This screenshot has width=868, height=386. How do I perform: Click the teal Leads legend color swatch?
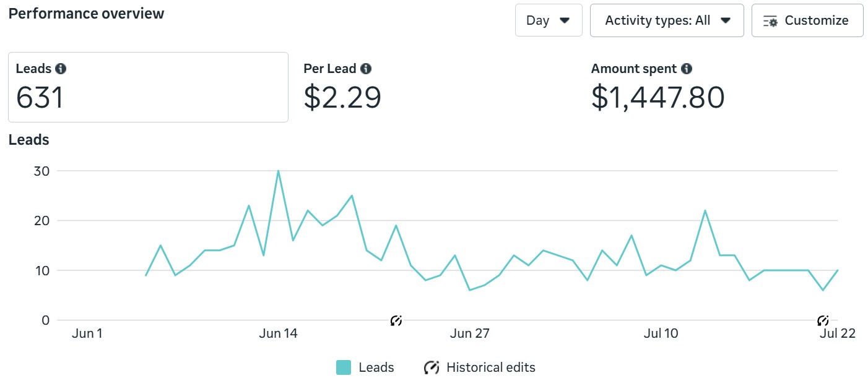(344, 367)
